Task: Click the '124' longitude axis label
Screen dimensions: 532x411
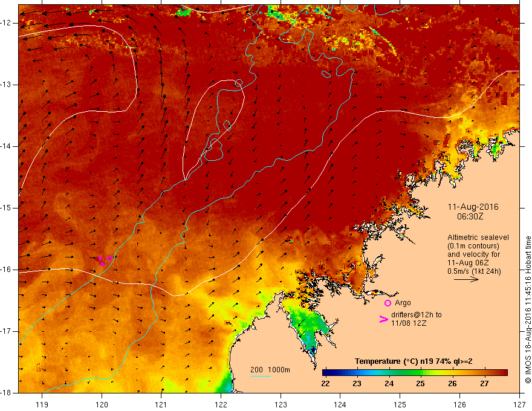Action: pyautogui.click(x=340, y=404)
